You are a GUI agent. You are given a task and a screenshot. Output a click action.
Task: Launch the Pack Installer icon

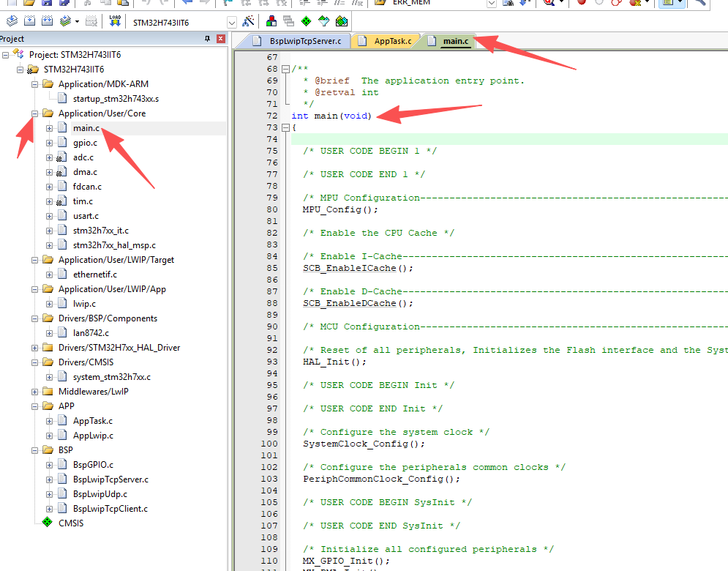pos(341,21)
